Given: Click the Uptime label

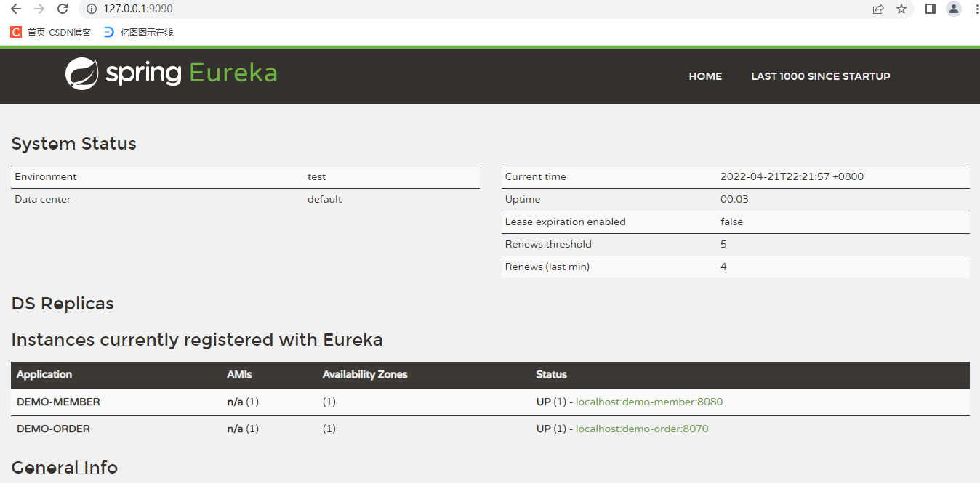Looking at the screenshot, I should 523,199.
